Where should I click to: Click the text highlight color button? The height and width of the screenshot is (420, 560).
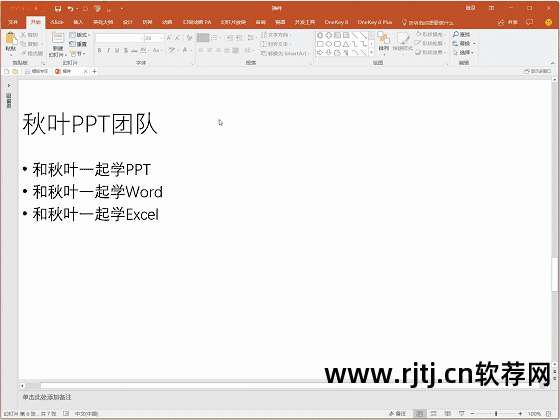coord(172,50)
